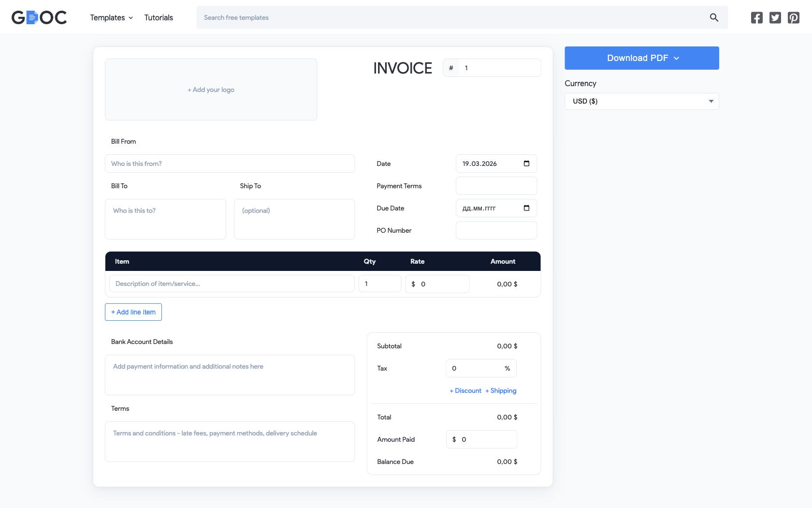Open the Date calendar picker icon

tap(526, 164)
